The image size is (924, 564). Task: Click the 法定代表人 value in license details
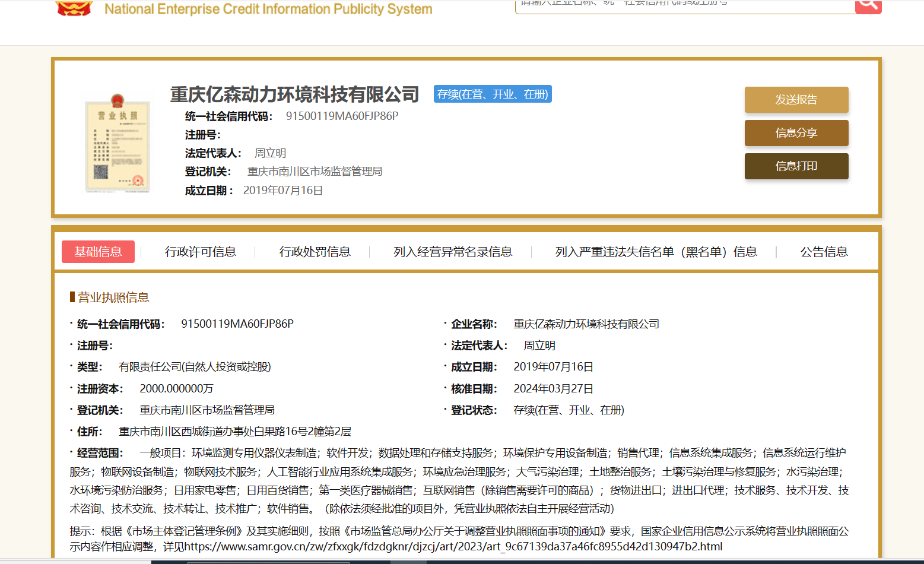539,346
